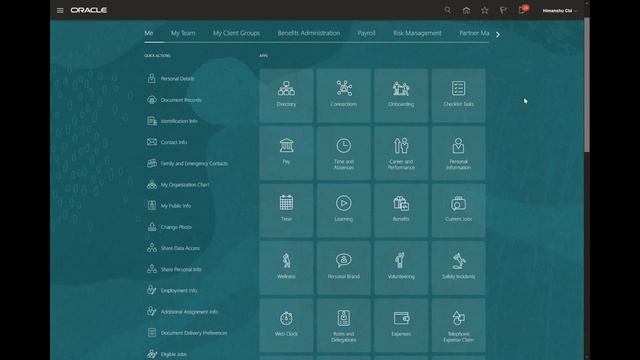Open notifications bell with badge
640x360 pixels.
coord(523,10)
